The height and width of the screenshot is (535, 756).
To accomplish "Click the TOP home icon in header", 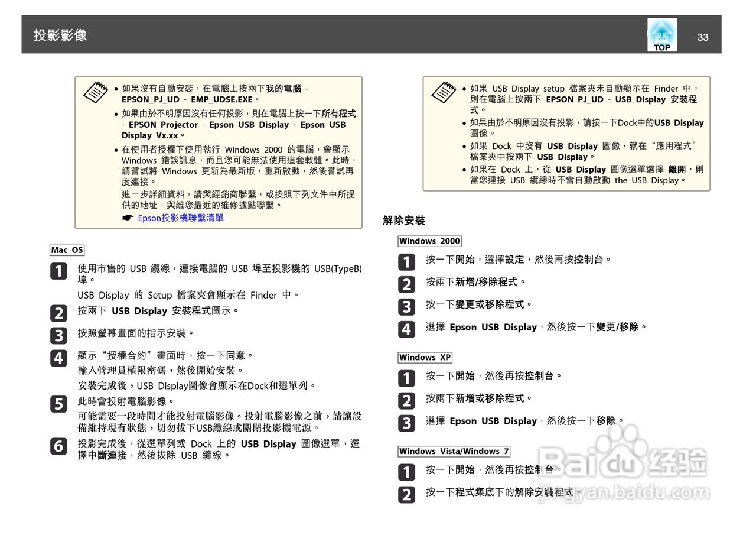I will pyautogui.click(x=662, y=35).
